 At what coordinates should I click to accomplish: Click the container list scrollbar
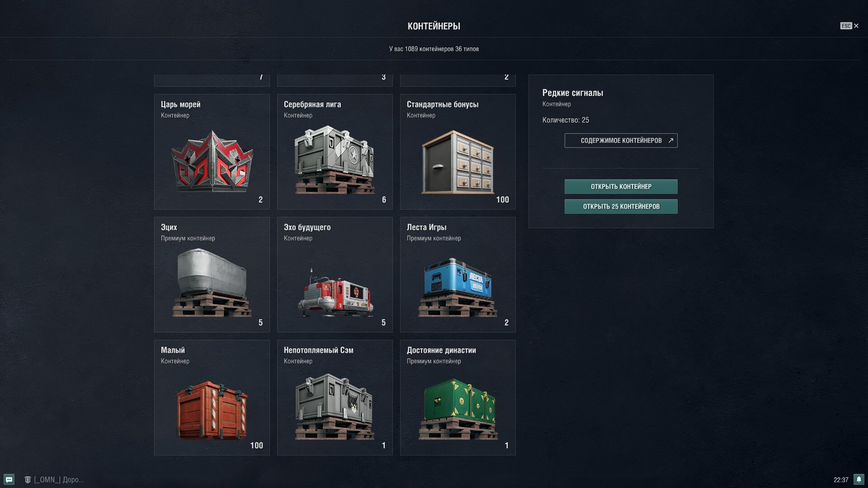[x=521, y=217]
